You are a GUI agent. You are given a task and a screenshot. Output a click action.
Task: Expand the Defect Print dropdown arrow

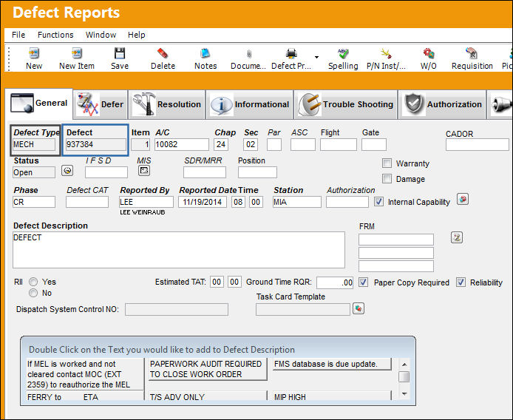coord(316,57)
